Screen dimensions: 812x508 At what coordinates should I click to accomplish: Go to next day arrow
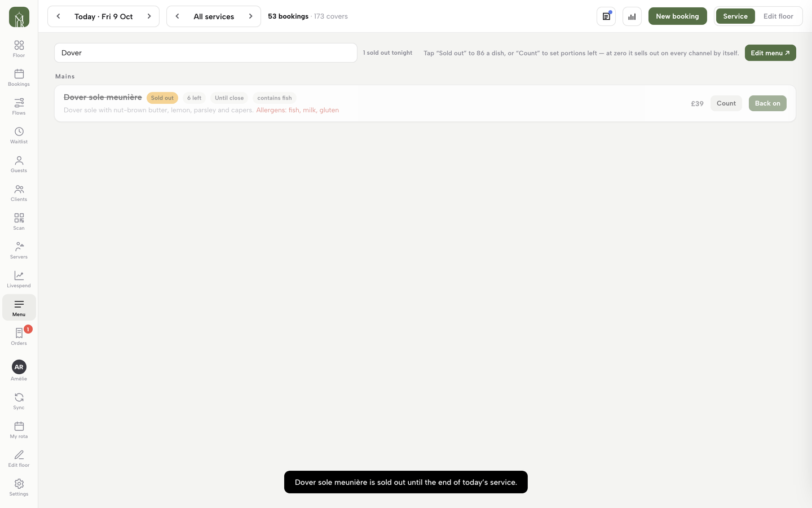pos(149,16)
